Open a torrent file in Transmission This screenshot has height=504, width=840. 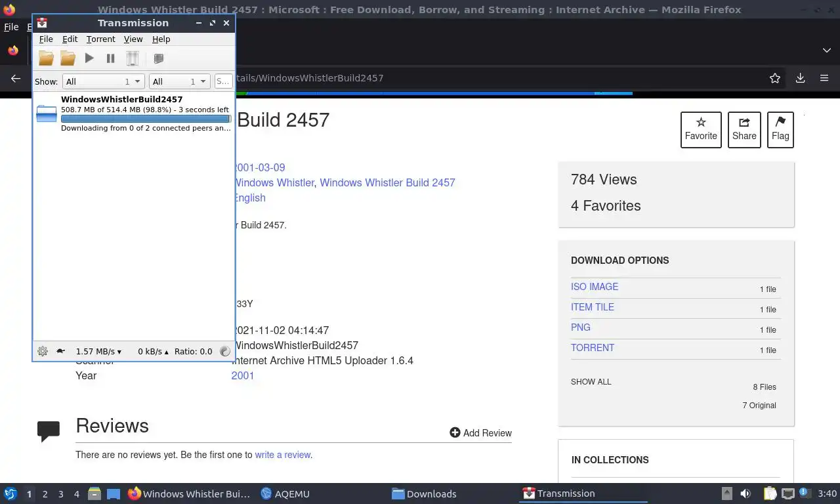[x=46, y=58]
